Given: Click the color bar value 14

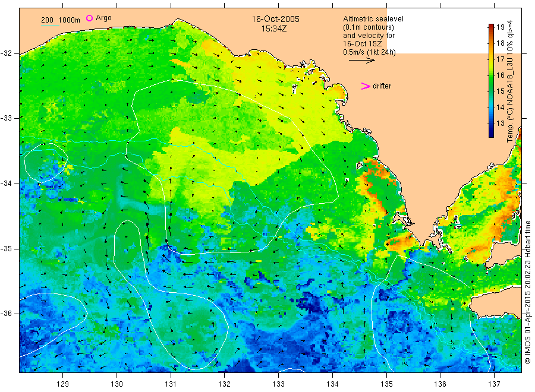Looking at the screenshot, I should [500, 107].
